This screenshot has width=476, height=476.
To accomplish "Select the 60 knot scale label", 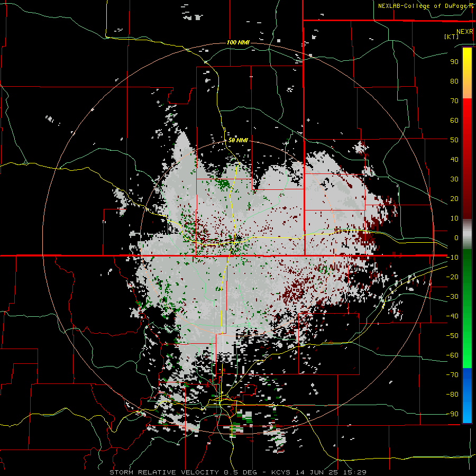I will (x=454, y=120).
